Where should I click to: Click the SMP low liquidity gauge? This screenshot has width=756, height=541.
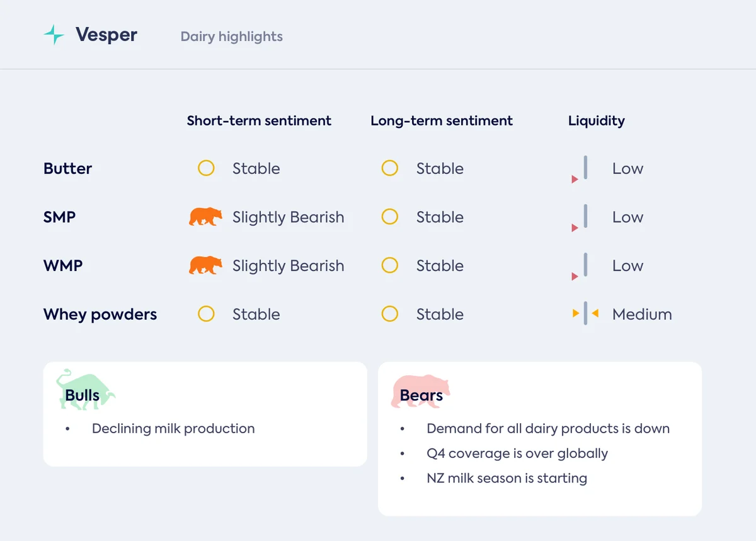coord(580,218)
